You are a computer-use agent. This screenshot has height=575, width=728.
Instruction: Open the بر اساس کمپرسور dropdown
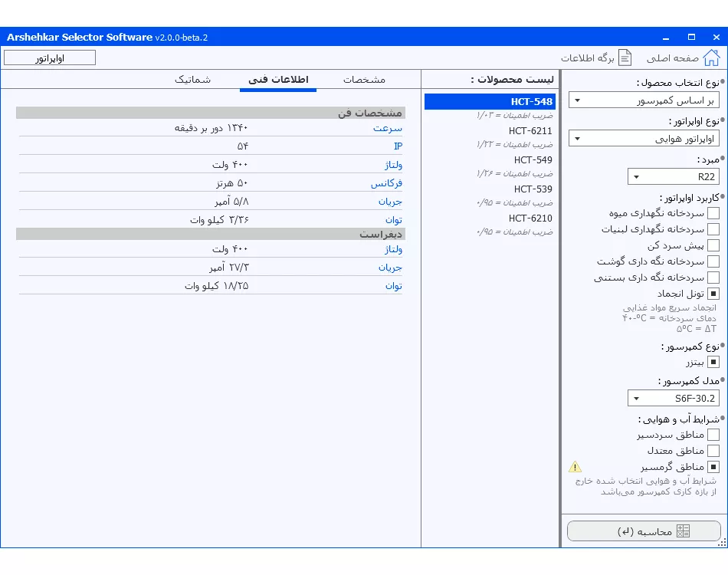tap(644, 100)
